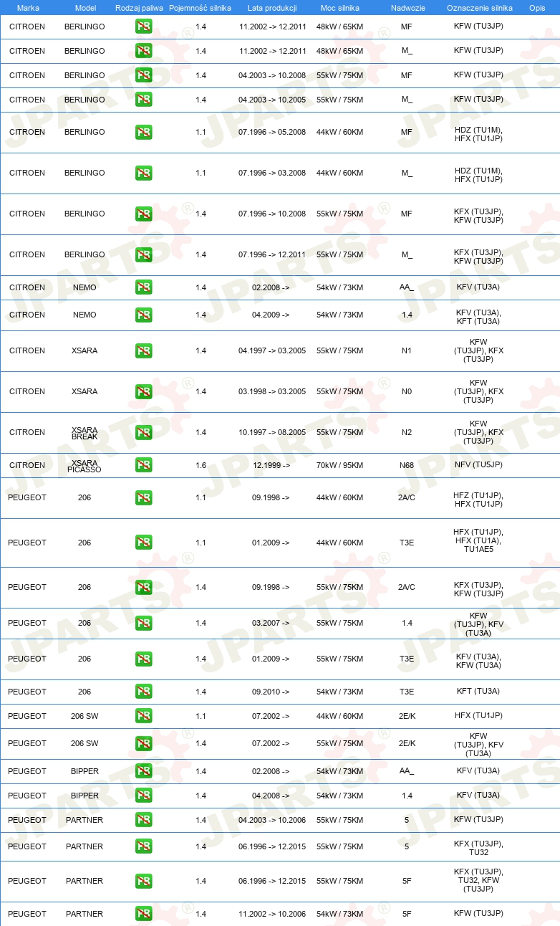Click the Nadwozie column header
The image size is (560, 926).
coord(407,8)
